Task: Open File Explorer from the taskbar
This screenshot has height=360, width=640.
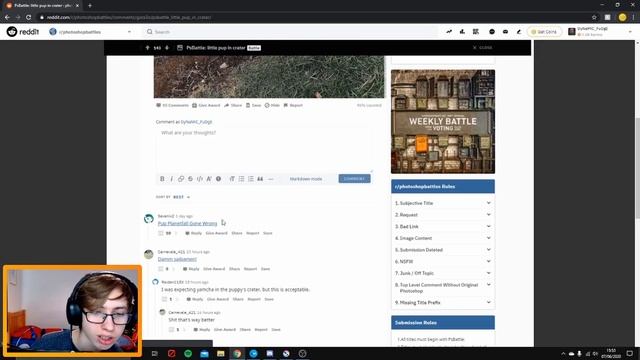Action: (x=220, y=353)
